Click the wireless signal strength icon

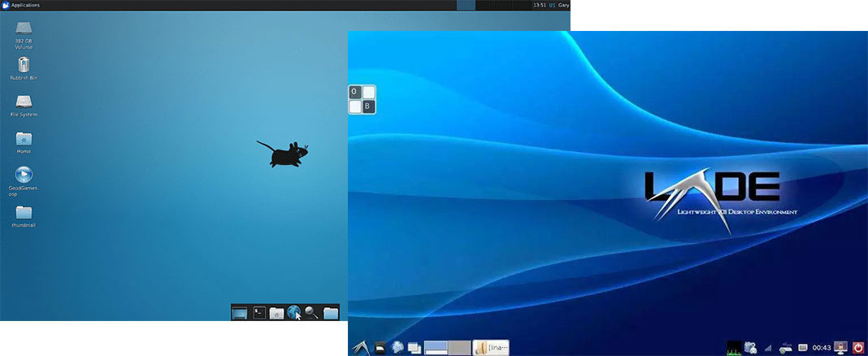768,348
